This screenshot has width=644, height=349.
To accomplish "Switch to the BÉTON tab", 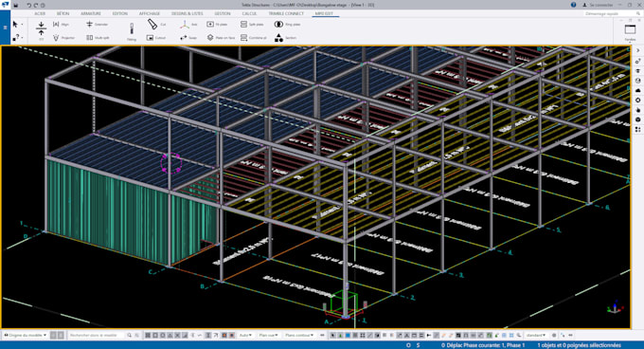I will (x=63, y=13).
